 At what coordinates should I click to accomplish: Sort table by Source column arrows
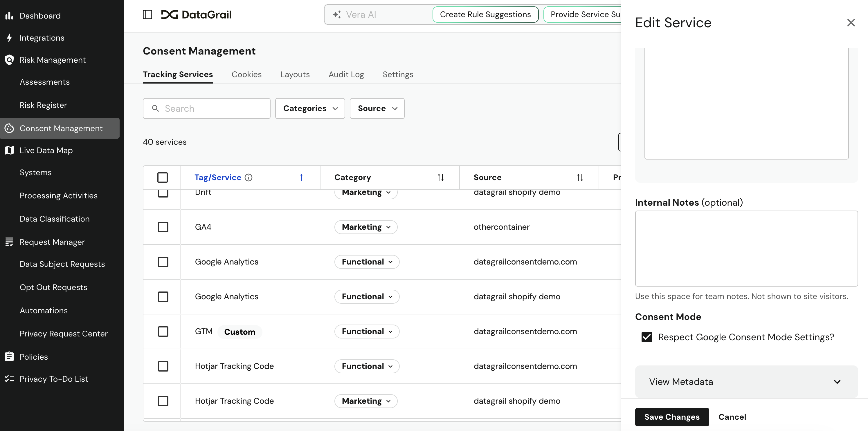pyautogui.click(x=579, y=178)
